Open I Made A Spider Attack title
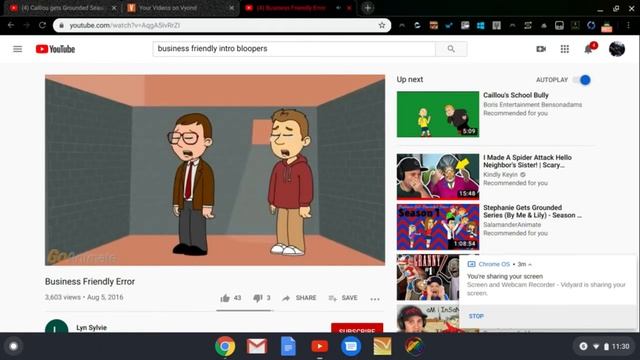Image resolution: width=640 pixels, height=360 pixels. click(527, 161)
